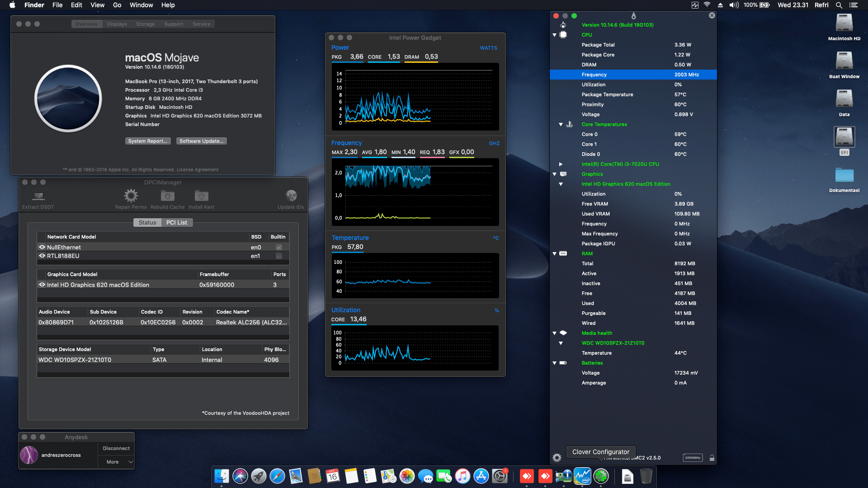Open the More dropdown in Anydesk
This screenshot has width=868, height=488.
[116, 462]
